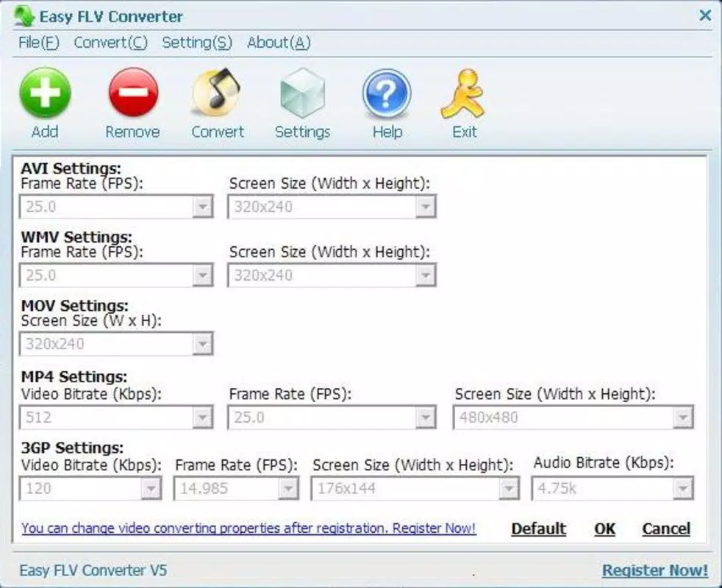Screen dimensions: 722x588
Task: Expand MOV Screen Size dropdown
Action: pos(202,344)
